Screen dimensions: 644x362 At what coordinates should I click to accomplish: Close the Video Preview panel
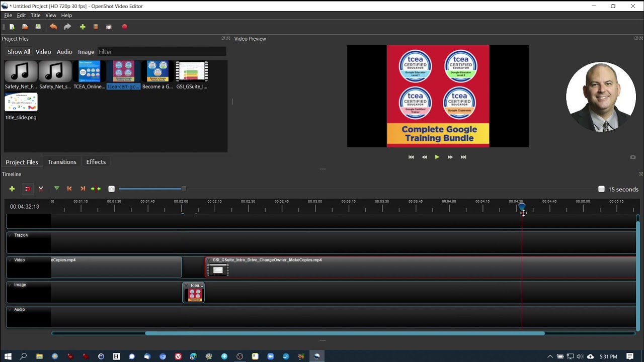coord(641,39)
